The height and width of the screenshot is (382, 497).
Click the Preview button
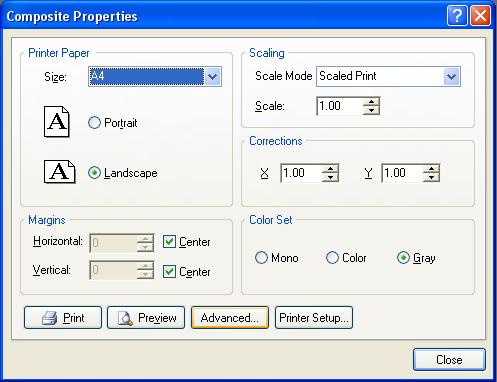pos(146,318)
